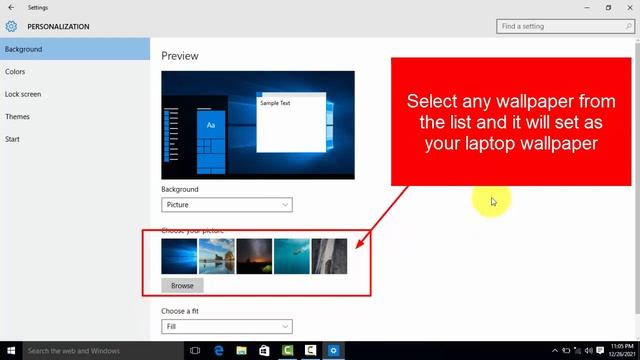Open the green Camtasia taskbar icon
Screen dimensions: 640x360
[x=287, y=351]
